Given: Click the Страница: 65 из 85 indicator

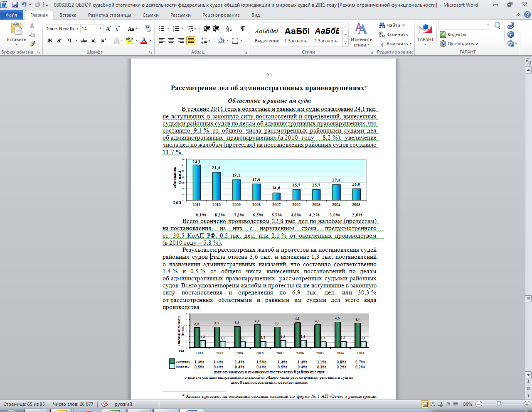Looking at the screenshot, I should pyautogui.click(x=24, y=404).
